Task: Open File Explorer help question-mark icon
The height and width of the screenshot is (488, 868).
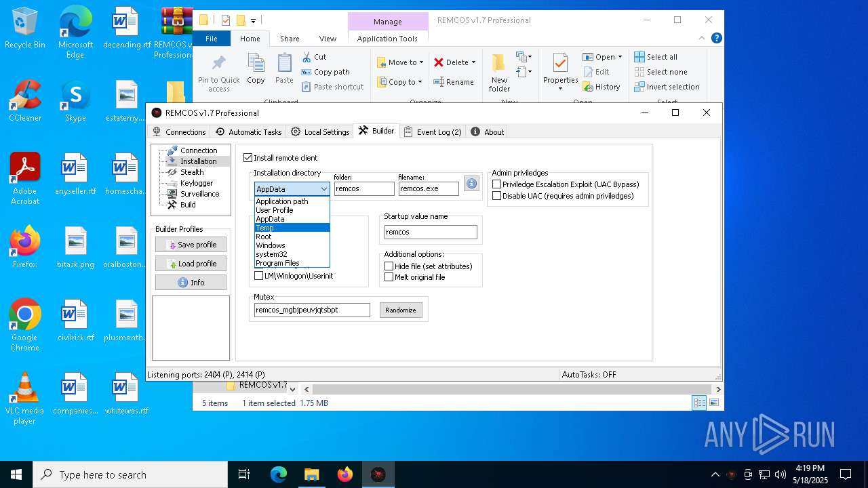Action: click(716, 39)
